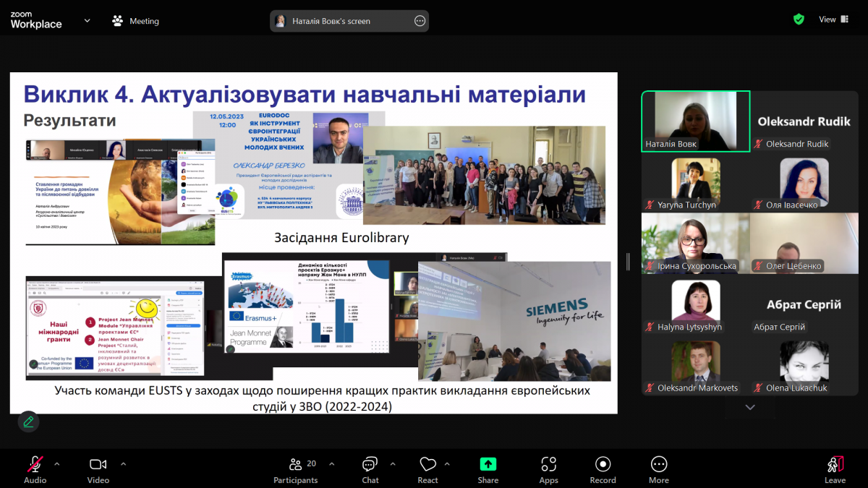This screenshot has width=868, height=488.
Task: Start recording with the Record icon
Action: tap(603, 465)
